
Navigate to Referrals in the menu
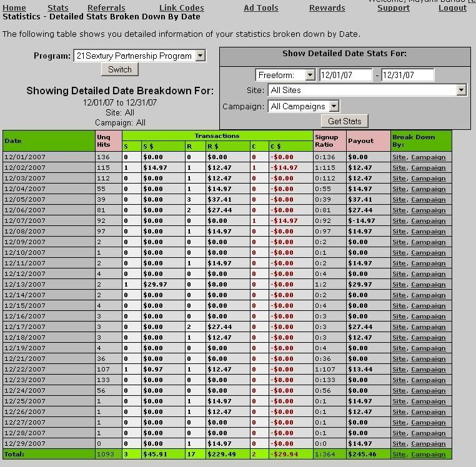(x=106, y=8)
